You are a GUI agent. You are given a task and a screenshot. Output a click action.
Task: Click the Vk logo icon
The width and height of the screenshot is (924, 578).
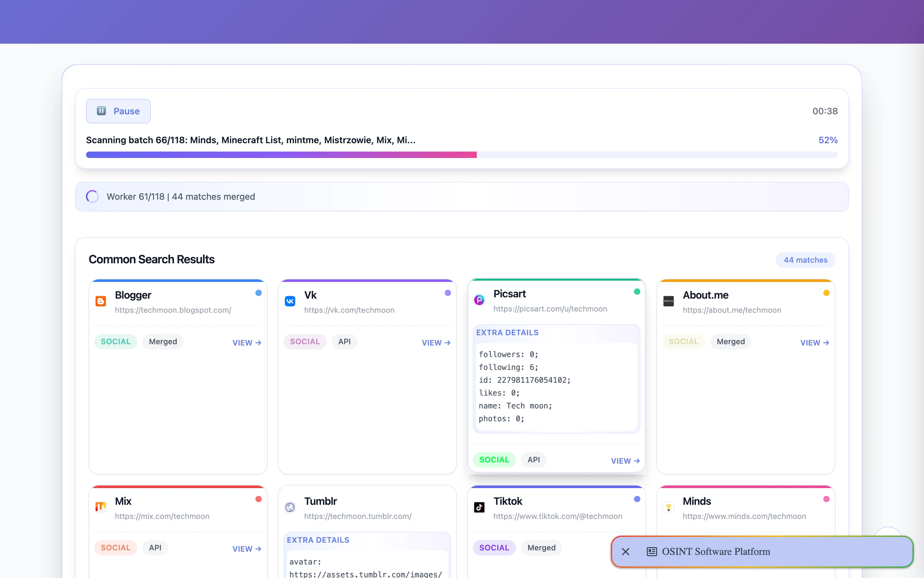tap(290, 301)
